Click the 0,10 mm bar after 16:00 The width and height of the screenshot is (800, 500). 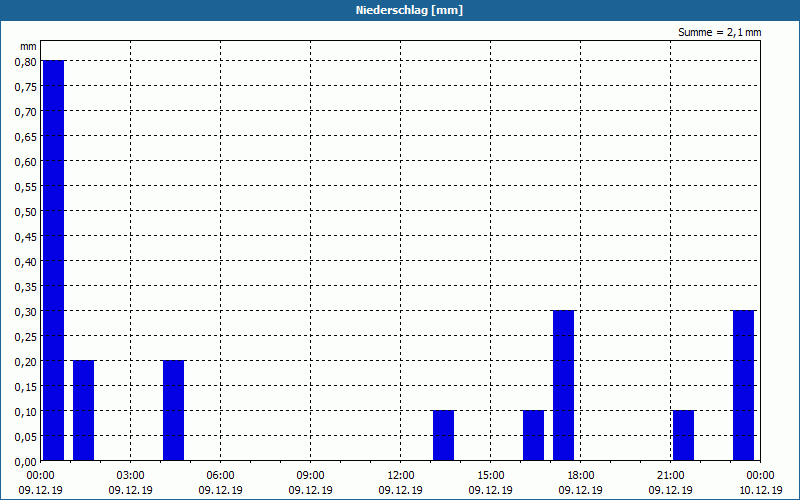click(x=533, y=436)
